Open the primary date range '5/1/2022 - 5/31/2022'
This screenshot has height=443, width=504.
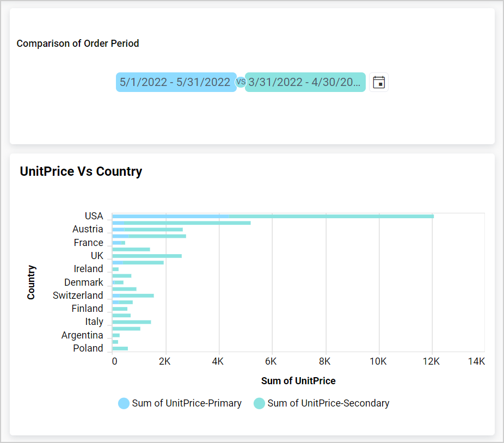(x=176, y=82)
